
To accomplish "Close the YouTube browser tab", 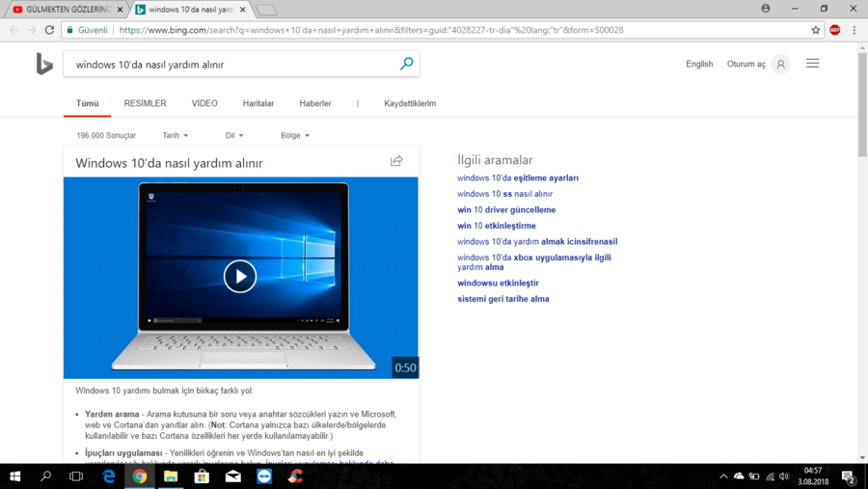I will pyautogui.click(x=121, y=10).
